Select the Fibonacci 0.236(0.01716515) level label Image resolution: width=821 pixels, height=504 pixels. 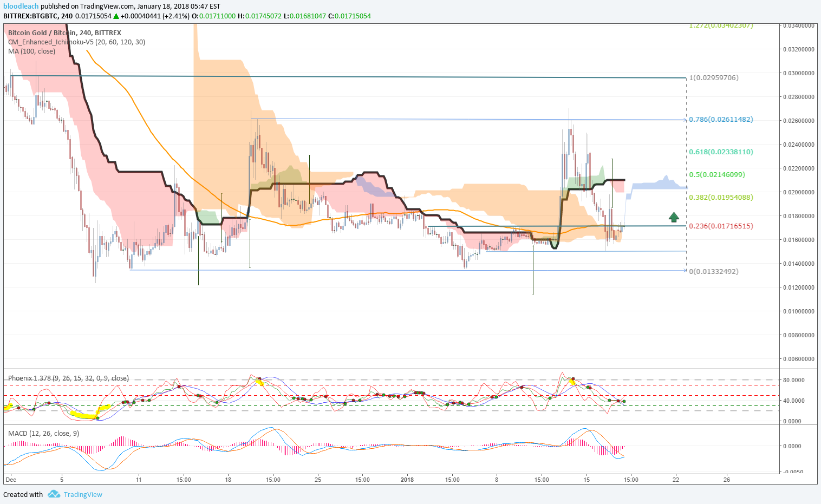(721, 226)
